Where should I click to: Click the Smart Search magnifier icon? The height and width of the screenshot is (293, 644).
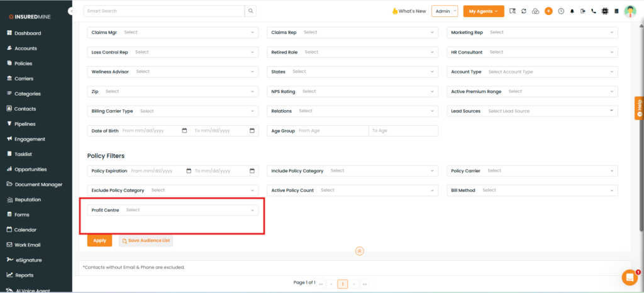[x=250, y=11]
